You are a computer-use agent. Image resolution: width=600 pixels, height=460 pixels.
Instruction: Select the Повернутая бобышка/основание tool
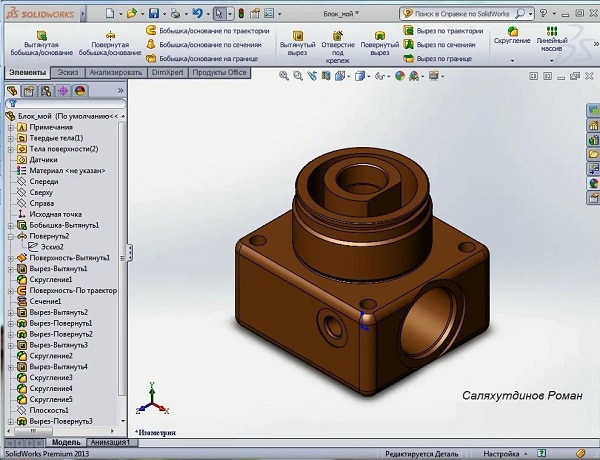click(108, 42)
